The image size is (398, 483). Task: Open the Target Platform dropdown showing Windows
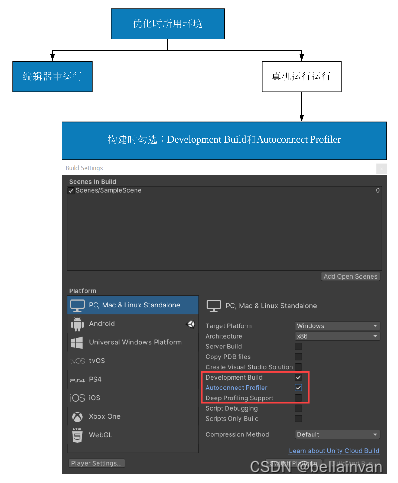pyautogui.click(x=337, y=326)
